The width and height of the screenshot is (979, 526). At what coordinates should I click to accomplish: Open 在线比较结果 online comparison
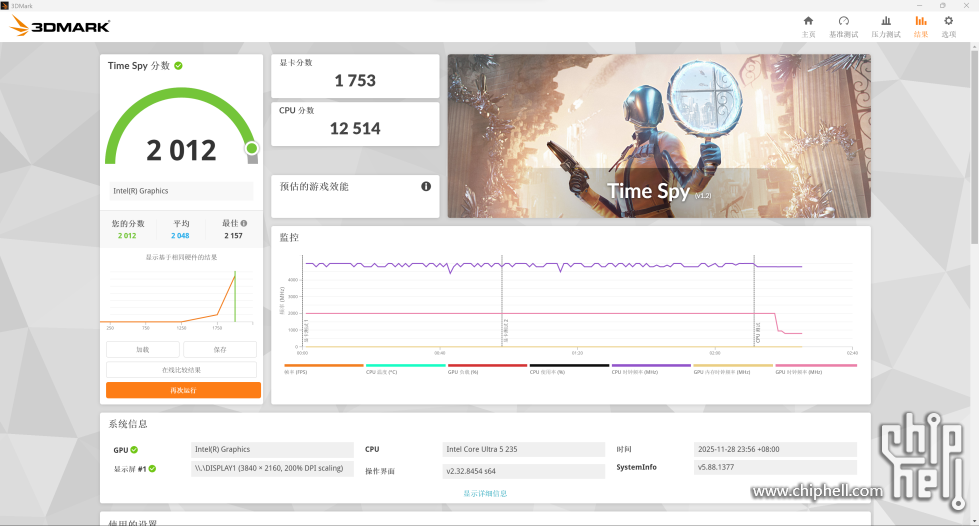tap(182, 369)
